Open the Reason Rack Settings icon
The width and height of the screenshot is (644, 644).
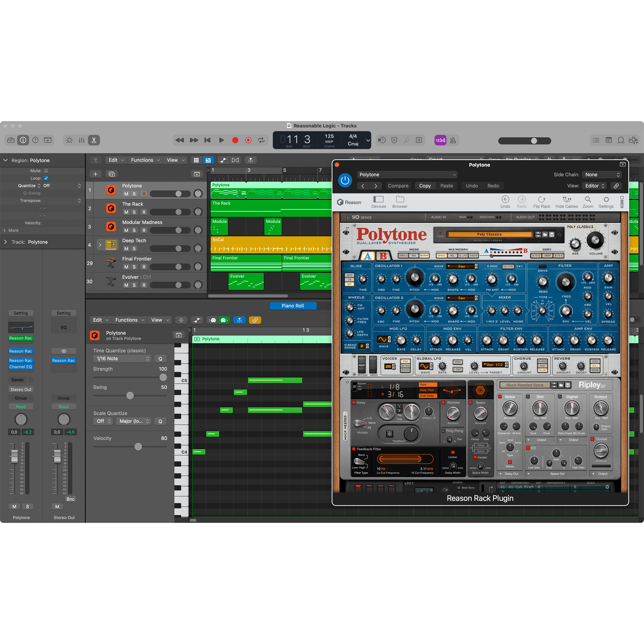[x=606, y=202]
